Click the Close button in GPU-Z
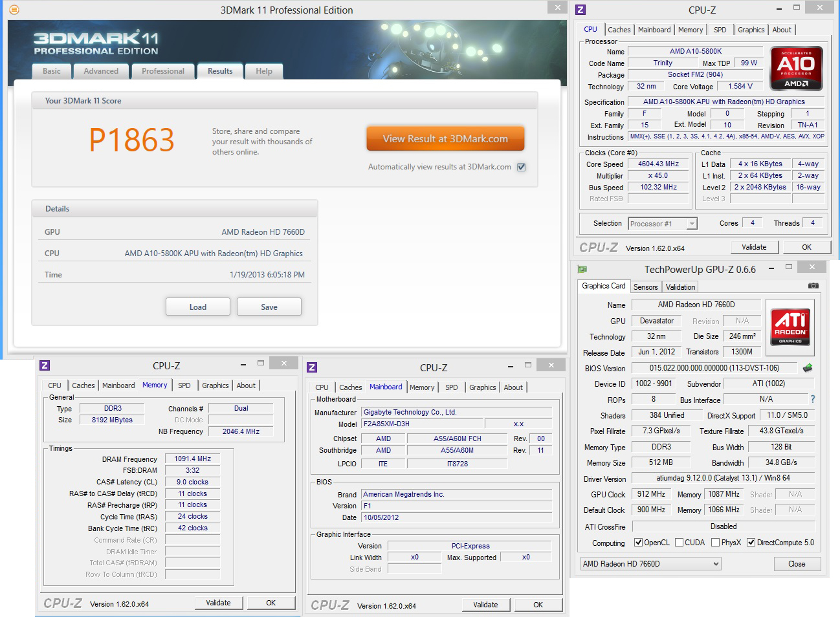Image resolution: width=840 pixels, height=617 pixels. pyautogui.click(x=797, y=564)
